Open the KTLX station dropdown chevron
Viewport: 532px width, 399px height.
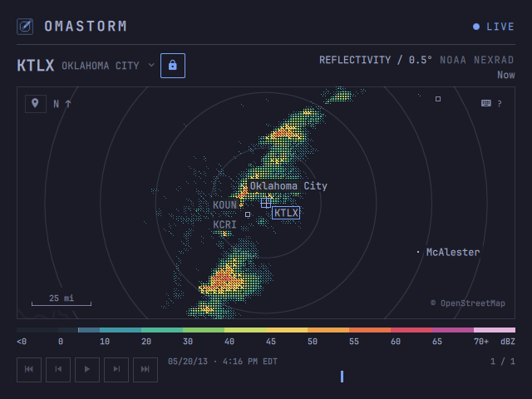tap(151, 65)
